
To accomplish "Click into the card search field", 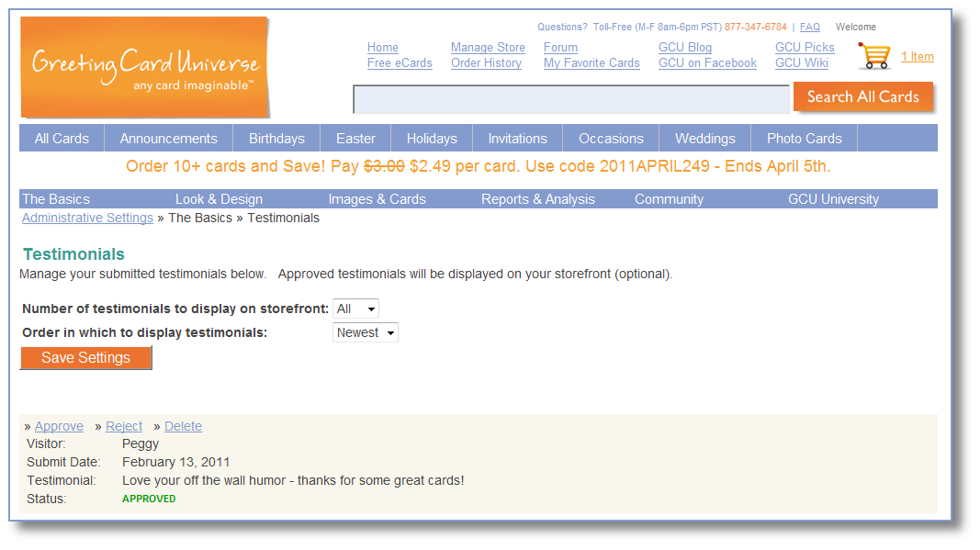I will pyautogui.click(x=571, y=99).
